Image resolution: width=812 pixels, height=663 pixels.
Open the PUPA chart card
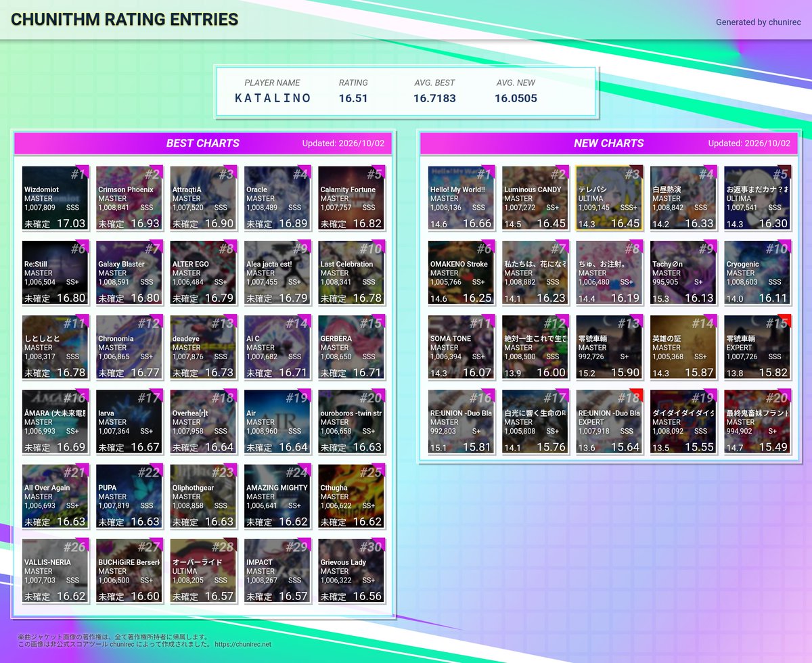129,496
